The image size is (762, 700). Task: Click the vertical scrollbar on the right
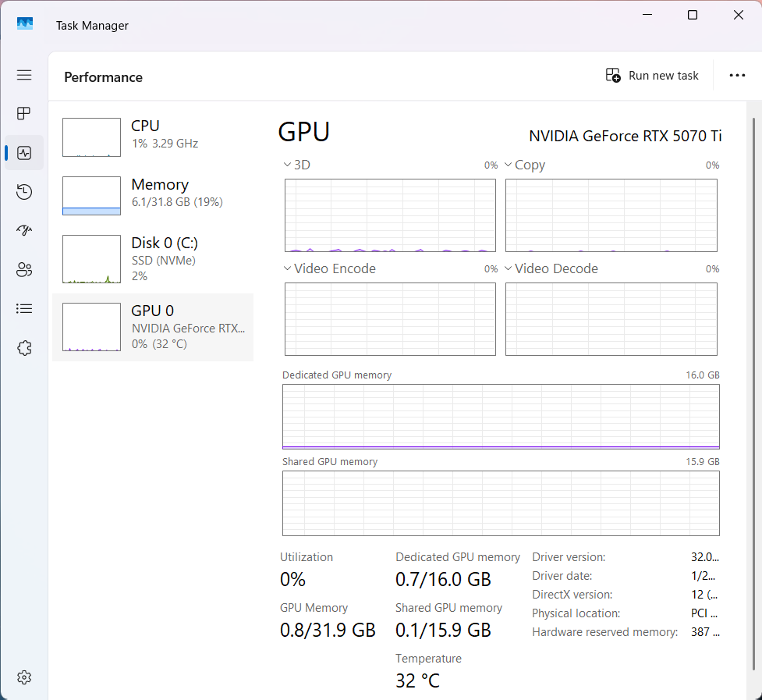coord(753,394)
